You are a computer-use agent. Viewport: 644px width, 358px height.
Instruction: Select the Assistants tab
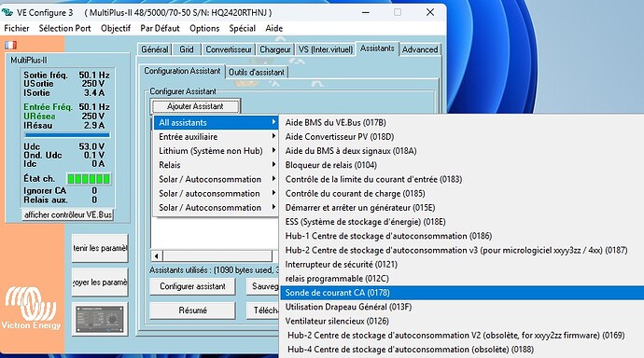coord(377,48)
